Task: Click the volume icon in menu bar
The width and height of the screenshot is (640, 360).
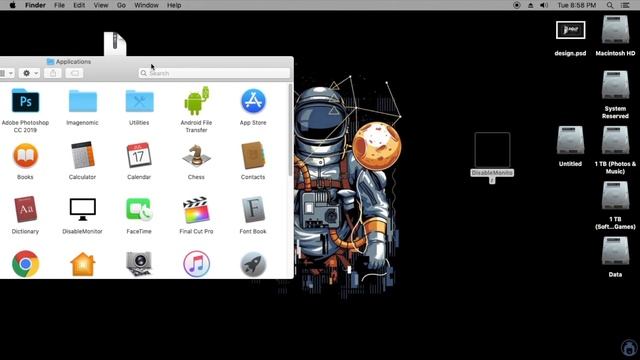Action: tap(544, 5)
